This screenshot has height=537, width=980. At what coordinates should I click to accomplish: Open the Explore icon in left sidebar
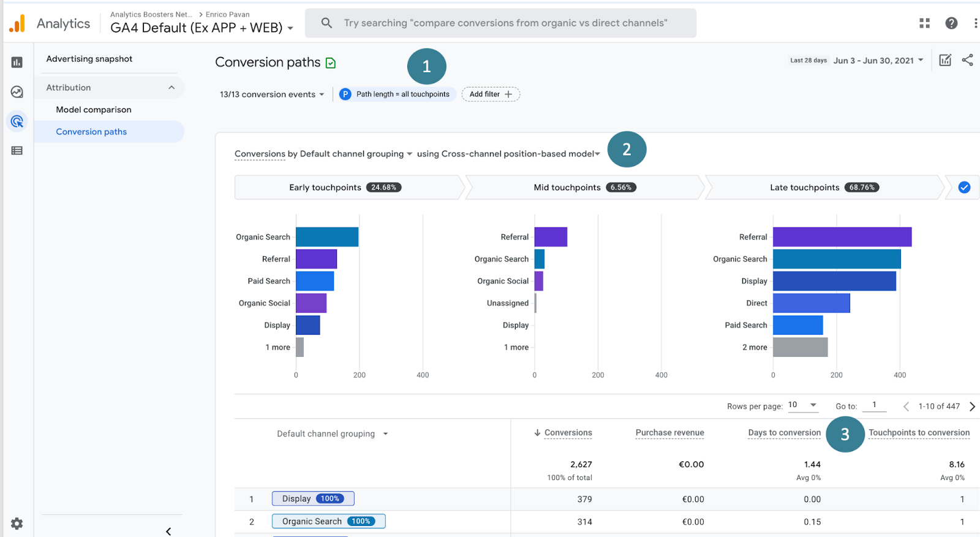(17, 92)
